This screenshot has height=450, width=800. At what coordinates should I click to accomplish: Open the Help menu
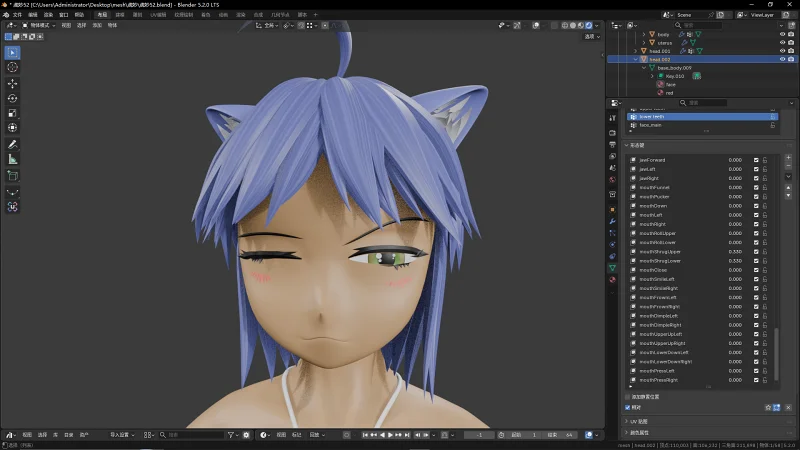(x=80, y=15)
